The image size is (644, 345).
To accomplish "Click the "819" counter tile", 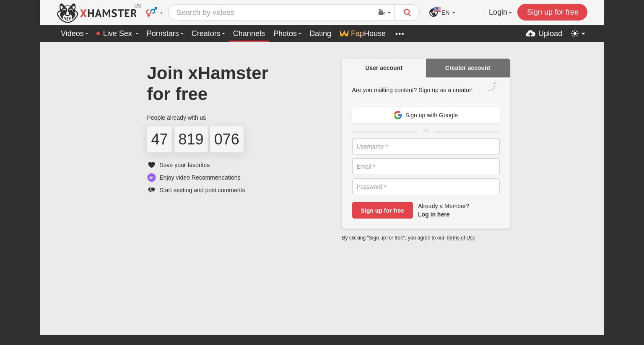I will 191,139.
